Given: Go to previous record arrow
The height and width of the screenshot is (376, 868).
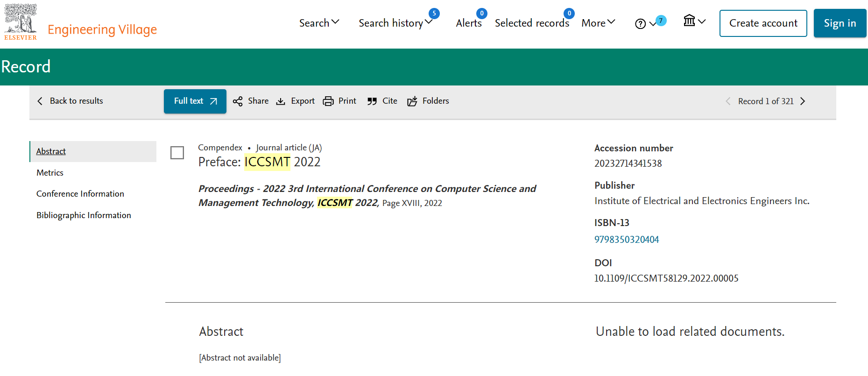Looking at the screenshot, I should click(x=728, y=101).
